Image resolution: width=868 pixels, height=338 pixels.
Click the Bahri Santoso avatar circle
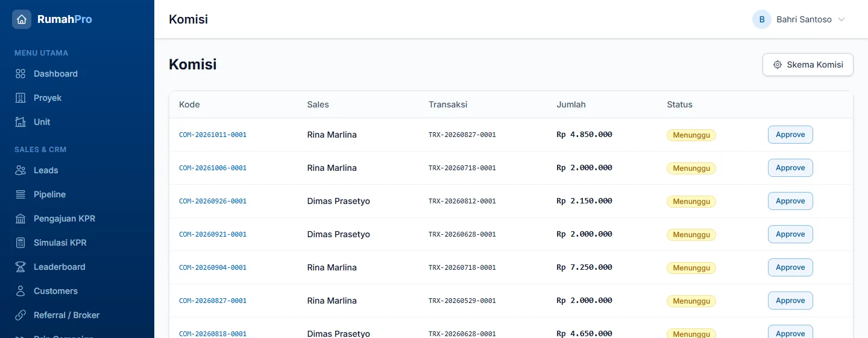(x=762, y=19)
